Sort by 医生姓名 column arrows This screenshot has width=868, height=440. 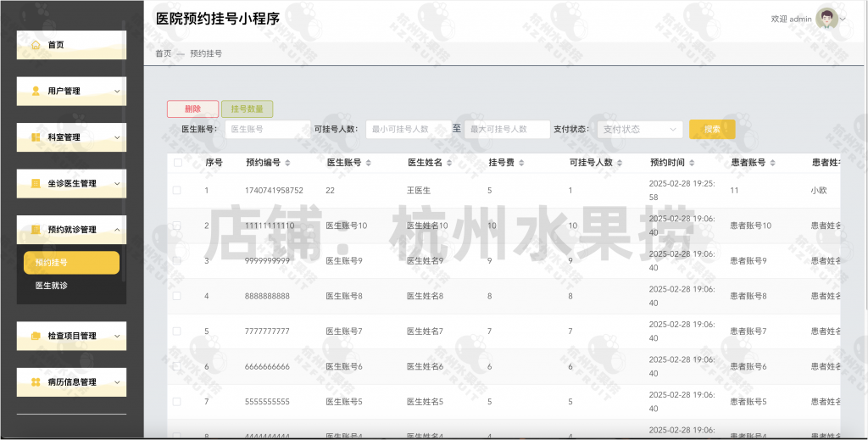449,163
